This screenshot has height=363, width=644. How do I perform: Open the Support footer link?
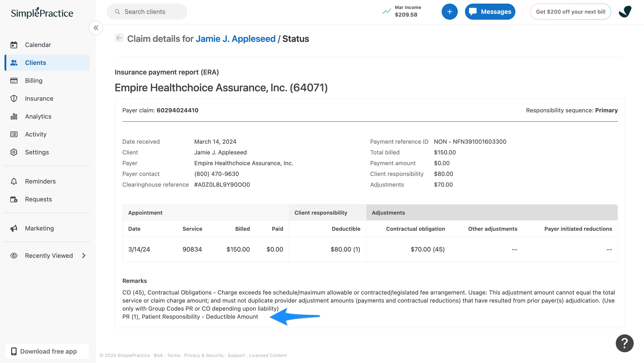[x=236, y=355]
